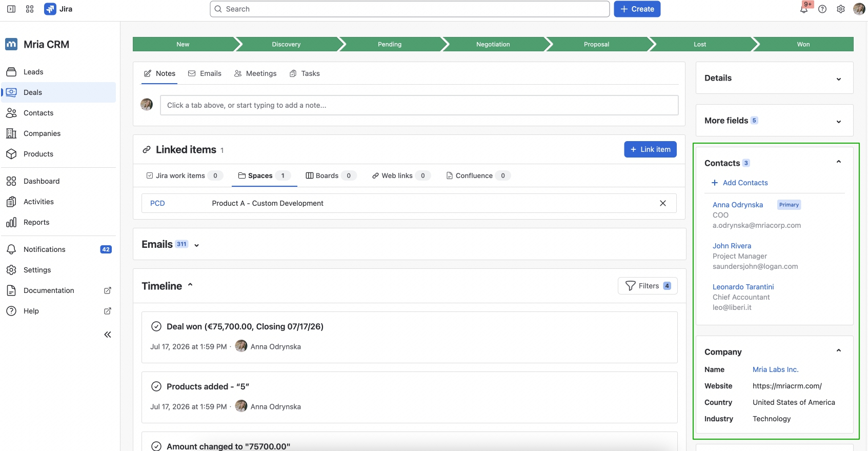Open the Timeline Filters dropdown
This screenshot has width=868, height=451.
[648, 286]
